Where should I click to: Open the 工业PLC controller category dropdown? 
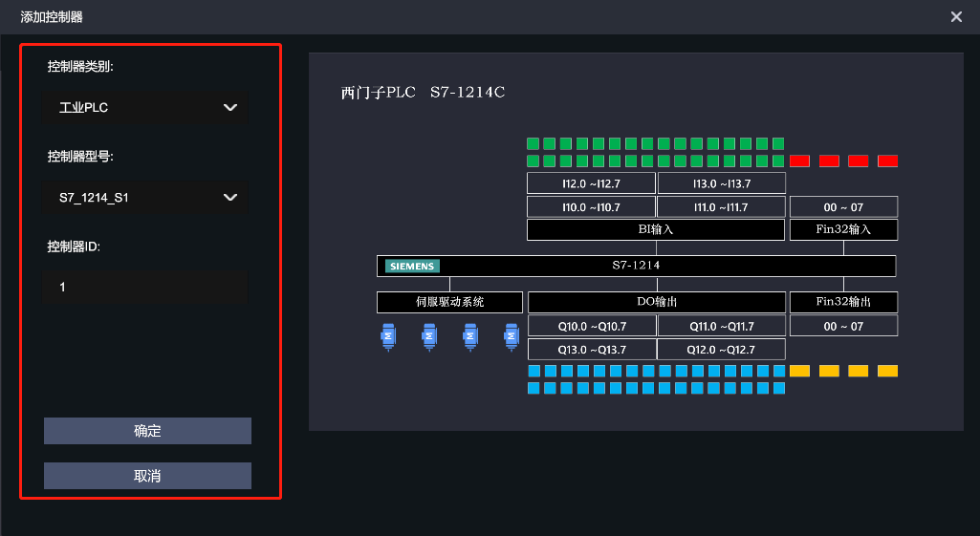point(145,107)
